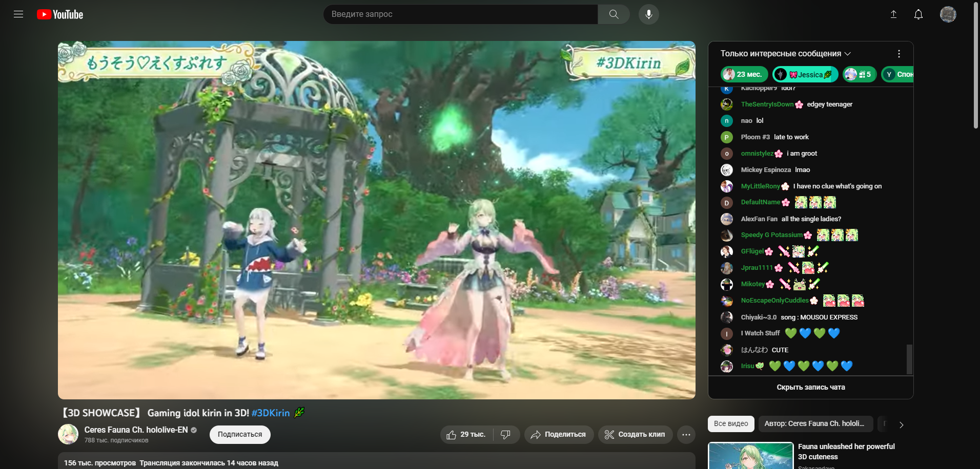The width and height of the screenshot is (980, 469).
Task: Click the video player showing the 3D showcase
Action: coord(377,220)
